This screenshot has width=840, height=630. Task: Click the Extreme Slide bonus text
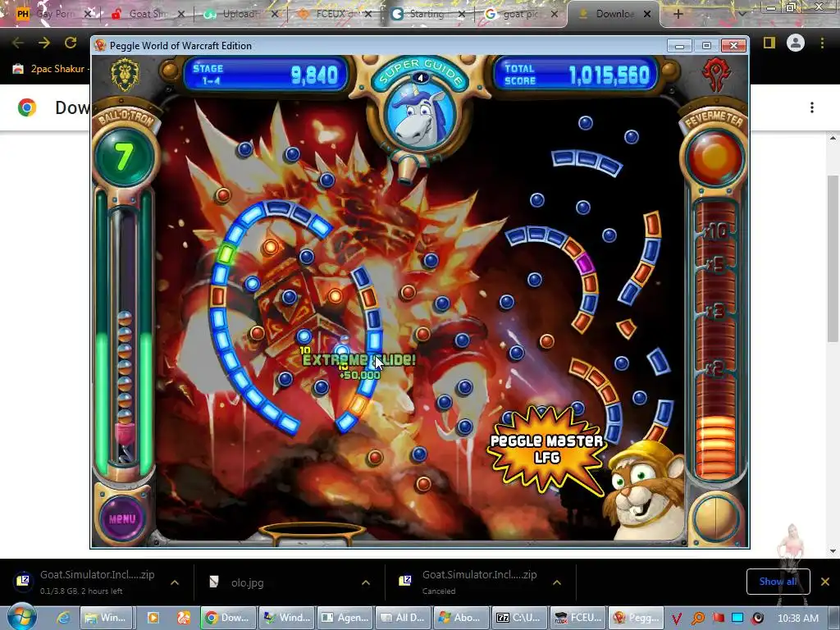coord(359,360)
